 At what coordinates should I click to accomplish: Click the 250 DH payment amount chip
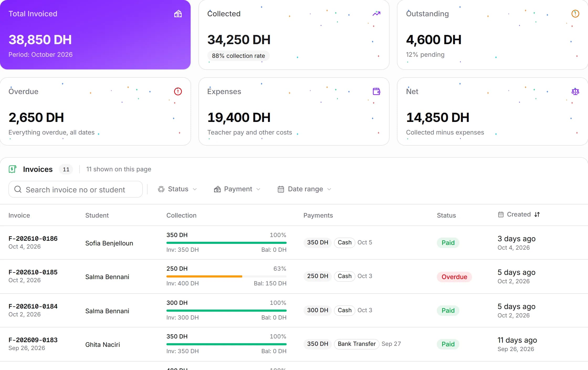point(318,276)
